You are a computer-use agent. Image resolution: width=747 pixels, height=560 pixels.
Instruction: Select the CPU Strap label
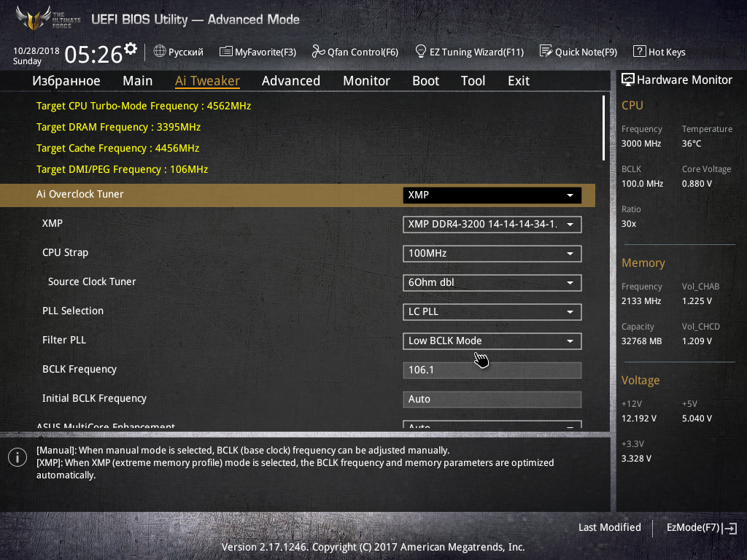click(x=65, y=253)
